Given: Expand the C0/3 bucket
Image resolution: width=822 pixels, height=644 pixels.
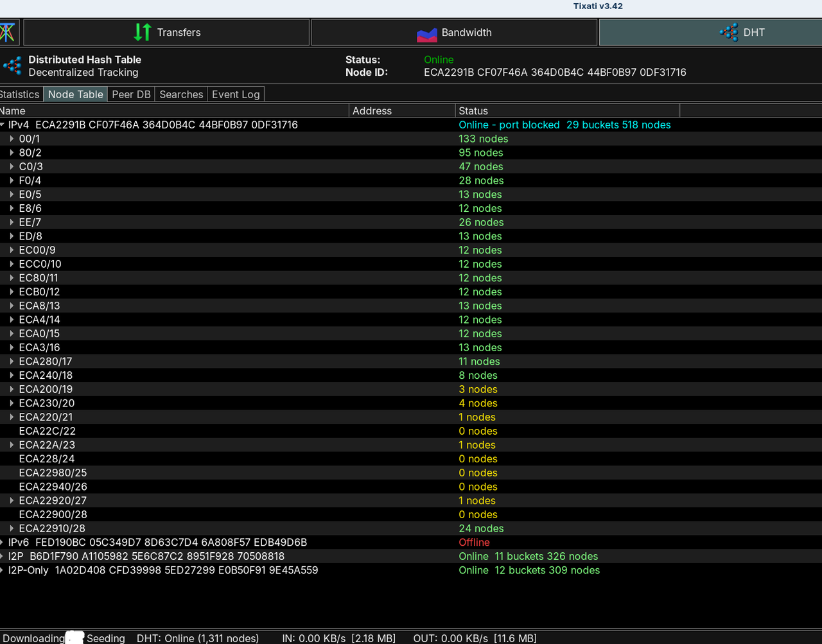Looking at the screenshot, I should 12,166.
